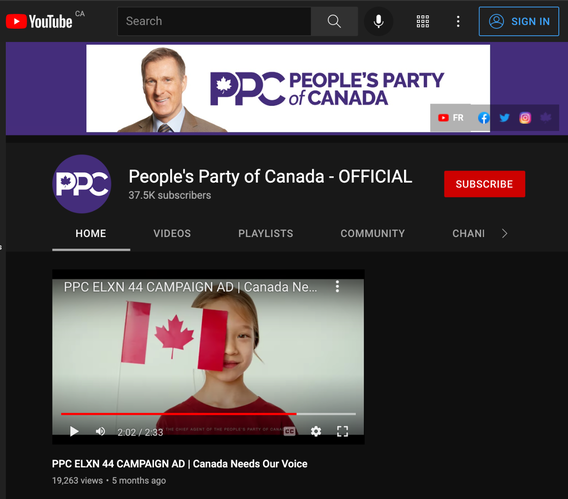568x499 pixels.
Task: Expand more channel tabs with the chevron
Action: (x=505, y=234)
